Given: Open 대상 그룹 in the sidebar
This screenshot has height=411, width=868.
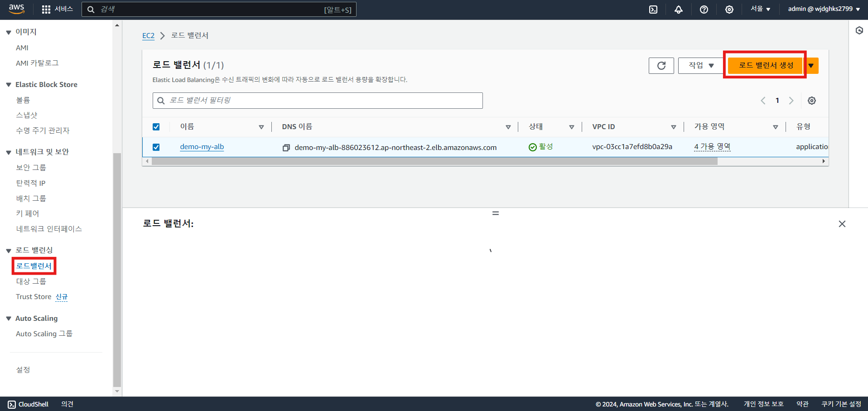Looking at the screenshot, I should pos(31,281).
